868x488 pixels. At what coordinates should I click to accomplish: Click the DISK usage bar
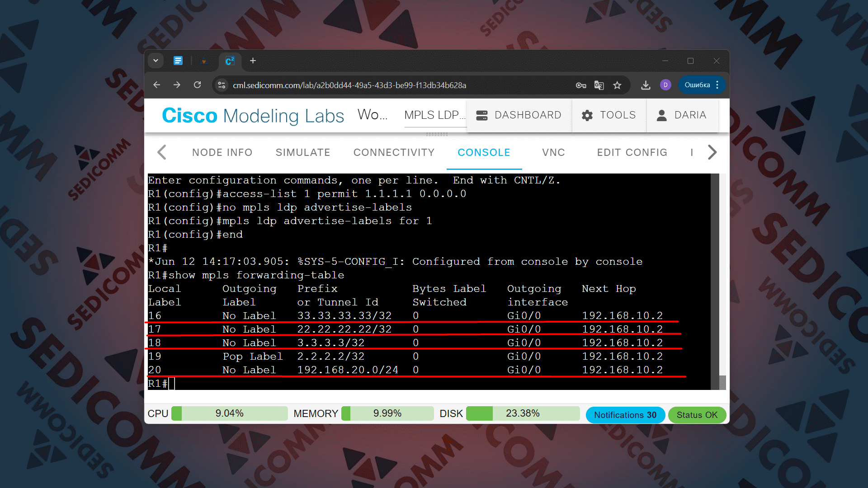[x=523, y=413]
